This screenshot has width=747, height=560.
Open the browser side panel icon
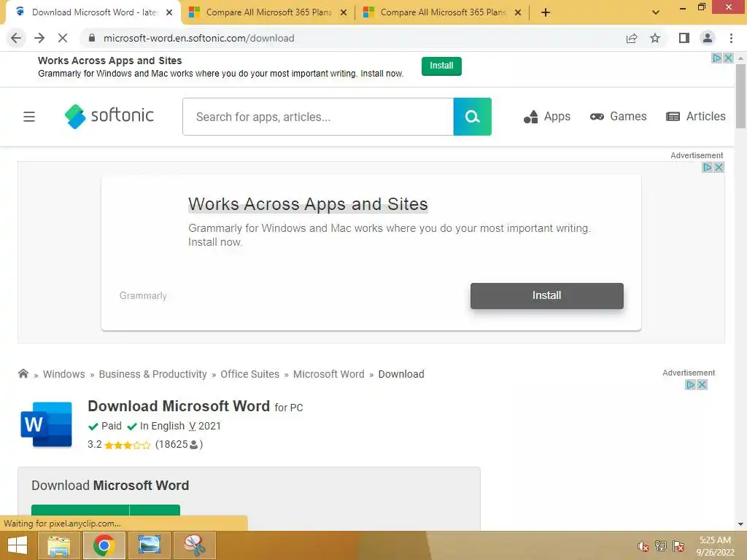(684, 38)
